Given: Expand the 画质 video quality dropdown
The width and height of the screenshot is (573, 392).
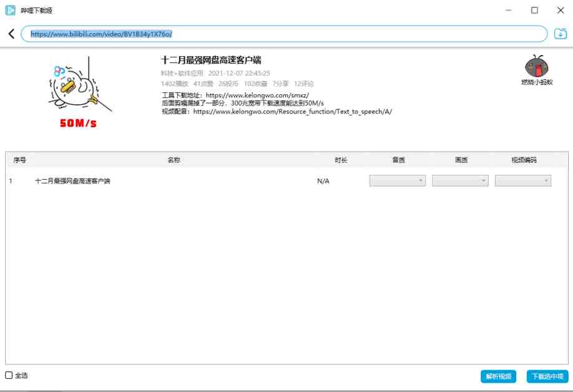Looking at the screenshot, I should (460, 180).
